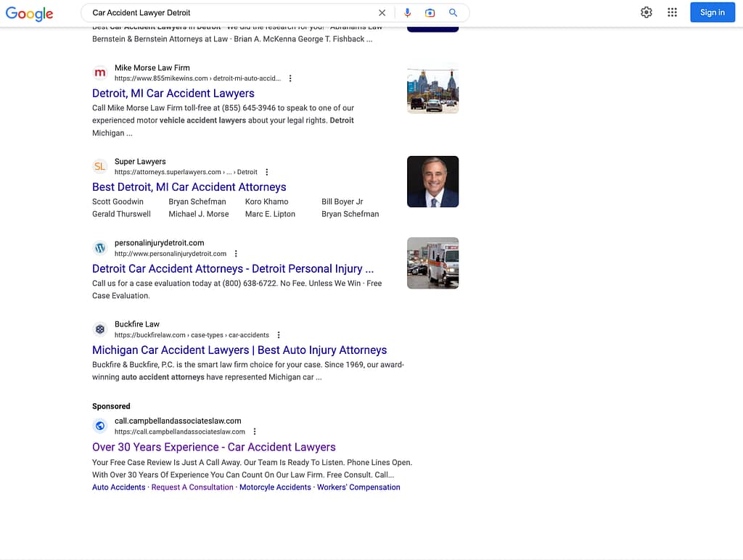Open more options for the Super Lawyers result
This screenshot has height=560, width=743.
pyautogui.click(x=267, y=172)
